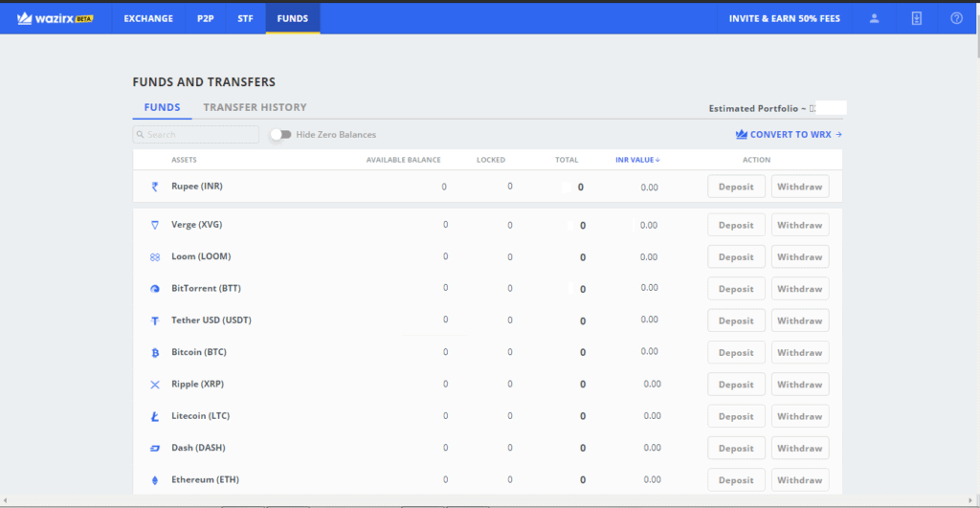The height and width of the screenshot is (508, 980).
Task: Click the Locked column header
Action: (x=491, y=160)
